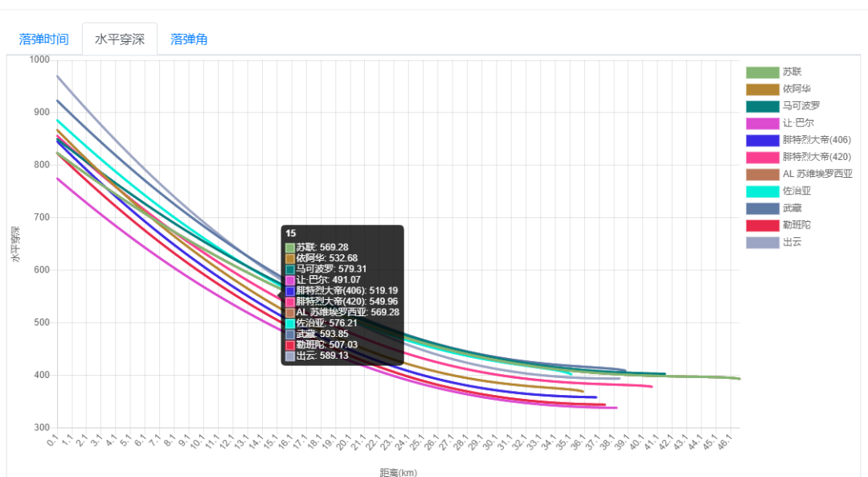Click the tooltip header value 15

tap(291, 234)
